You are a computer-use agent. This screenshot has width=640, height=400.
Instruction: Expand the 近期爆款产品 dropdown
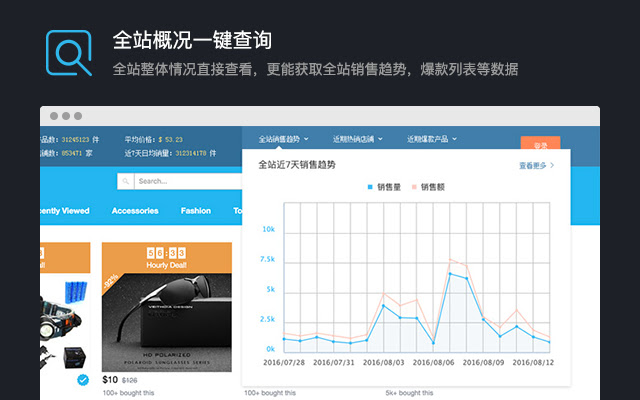(435, 139)
